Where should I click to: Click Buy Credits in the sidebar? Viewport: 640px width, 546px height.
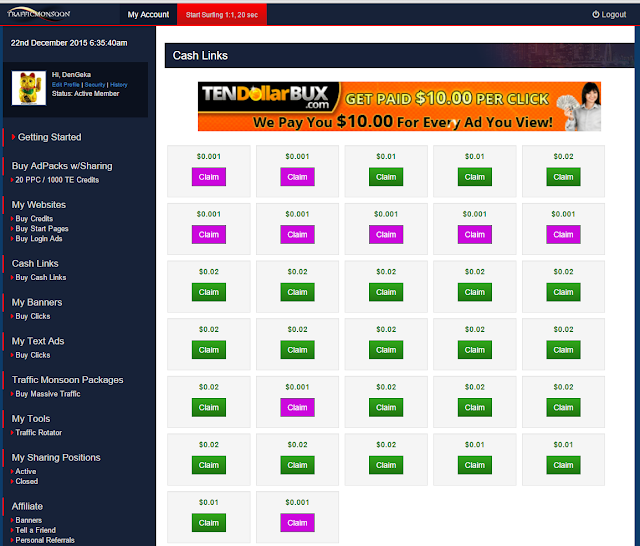click(34, 219)
